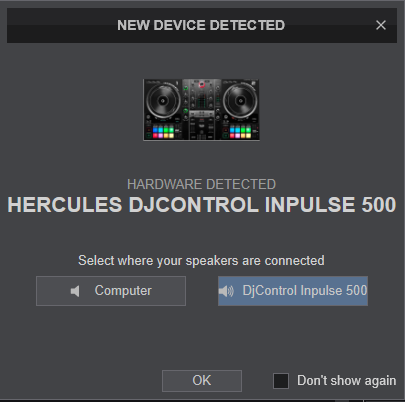Viewport: 405px width, 402px height.
Task: Click the HARDWARE DETECTED caption
Action: [202, 184]
